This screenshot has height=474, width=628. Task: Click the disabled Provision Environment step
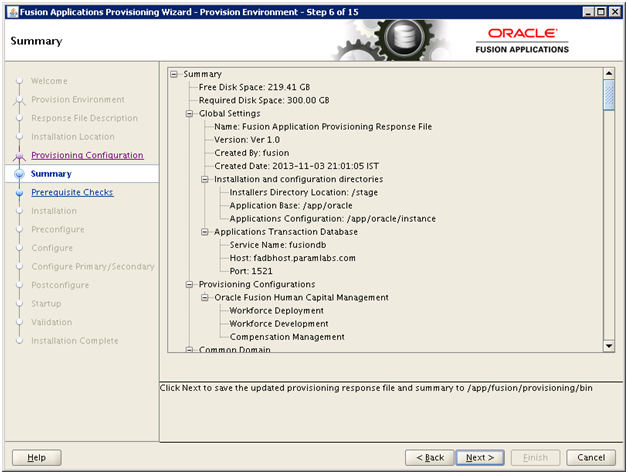(x=78, y=99)
